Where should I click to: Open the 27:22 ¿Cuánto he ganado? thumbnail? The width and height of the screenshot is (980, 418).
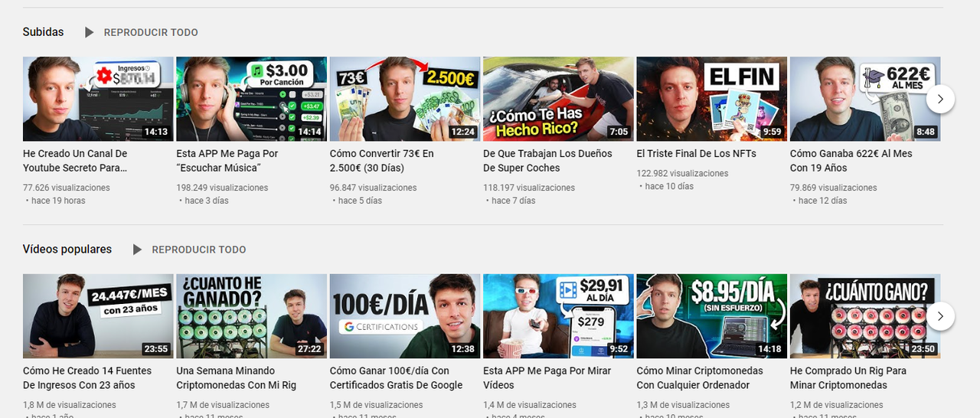(x=251, y=316)
